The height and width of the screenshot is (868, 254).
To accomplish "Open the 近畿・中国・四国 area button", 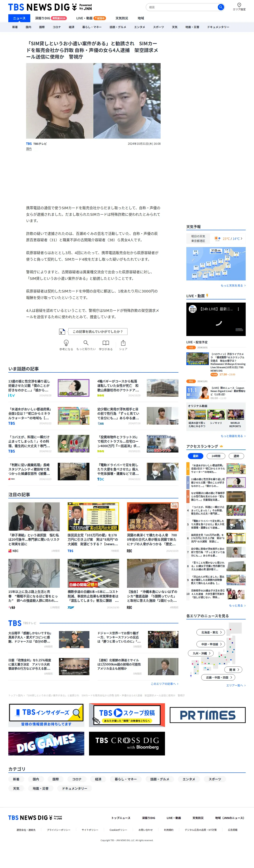I will click(218, 677).
